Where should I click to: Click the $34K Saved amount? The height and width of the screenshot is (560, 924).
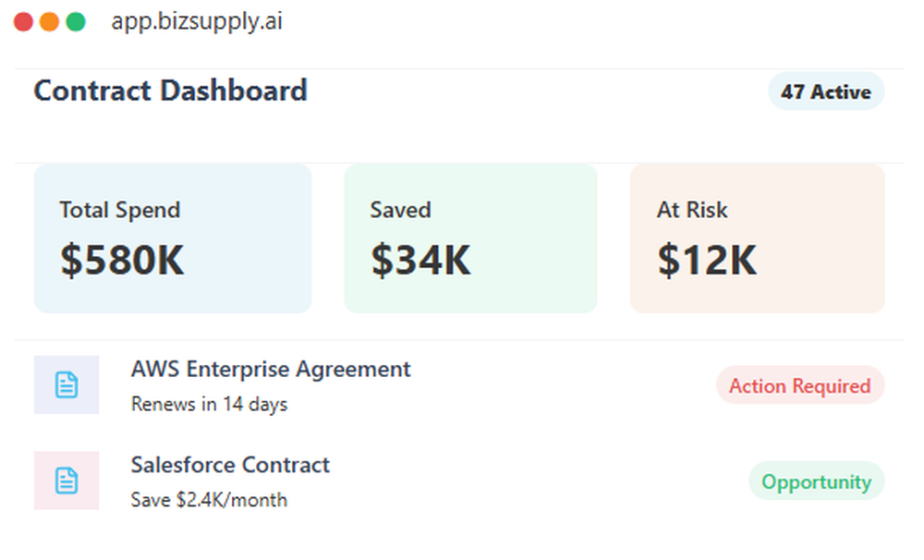[x=420, y=260]
